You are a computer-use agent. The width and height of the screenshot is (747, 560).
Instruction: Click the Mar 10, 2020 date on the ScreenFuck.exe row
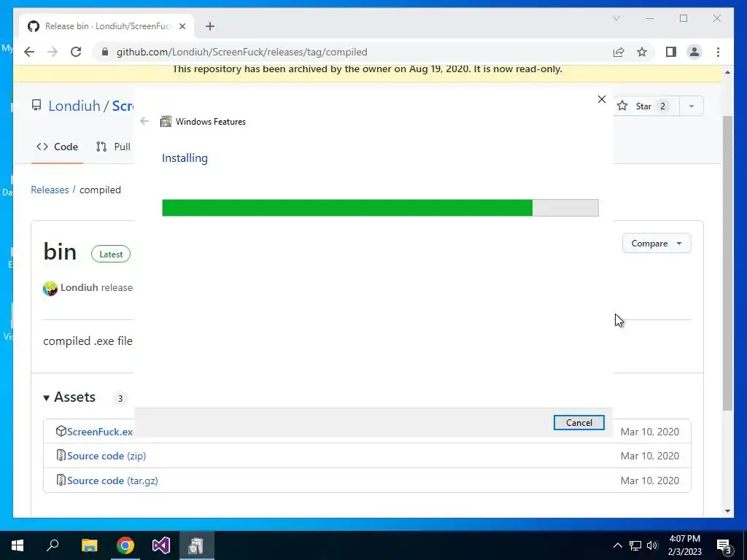pyautogui.click(x=650, y=432)
